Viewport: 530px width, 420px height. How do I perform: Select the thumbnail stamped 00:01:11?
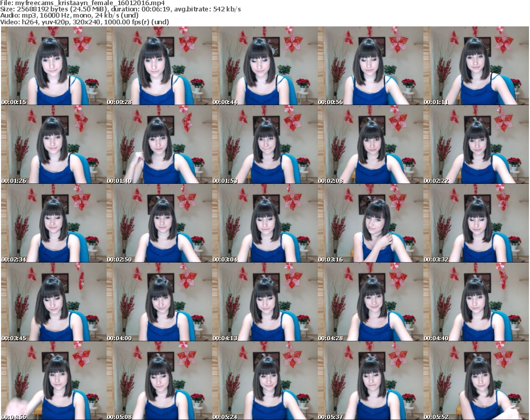coord(476,66)
